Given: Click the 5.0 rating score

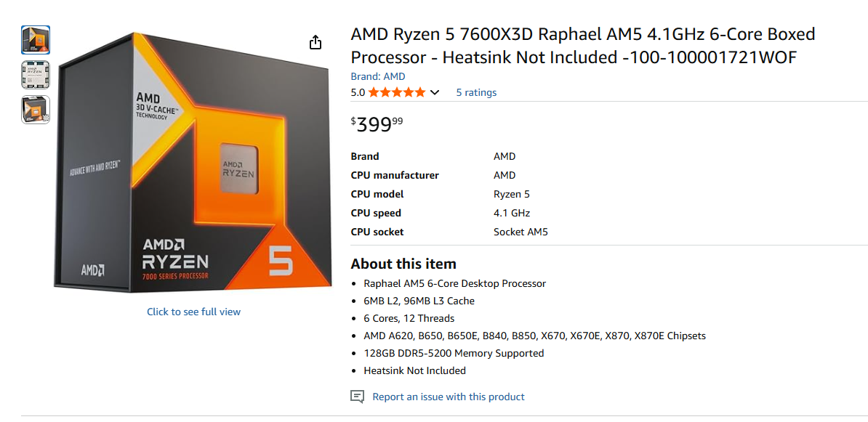Looking at the screenshot, I should (357, 92).
